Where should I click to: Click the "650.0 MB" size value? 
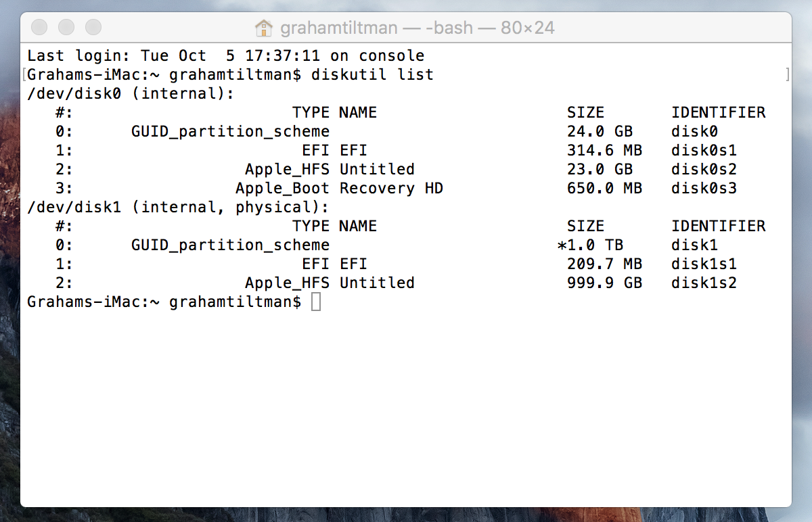click(604, 188)
